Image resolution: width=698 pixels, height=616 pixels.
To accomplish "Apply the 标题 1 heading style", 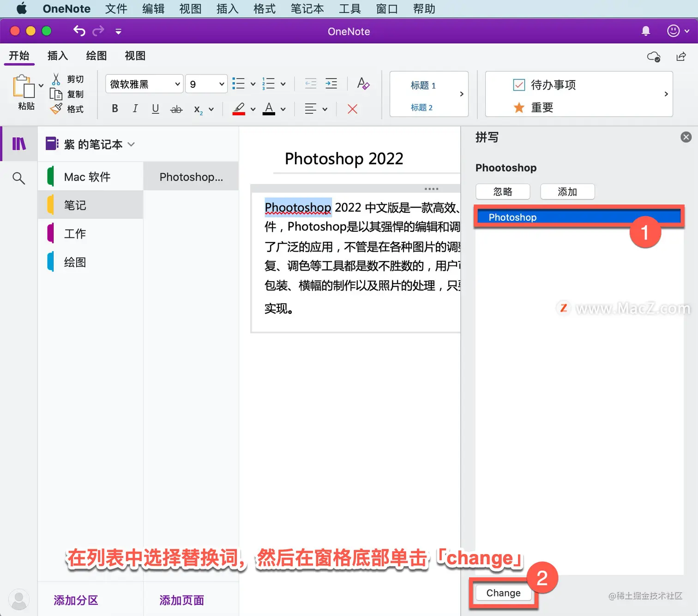I will (423, 85).
